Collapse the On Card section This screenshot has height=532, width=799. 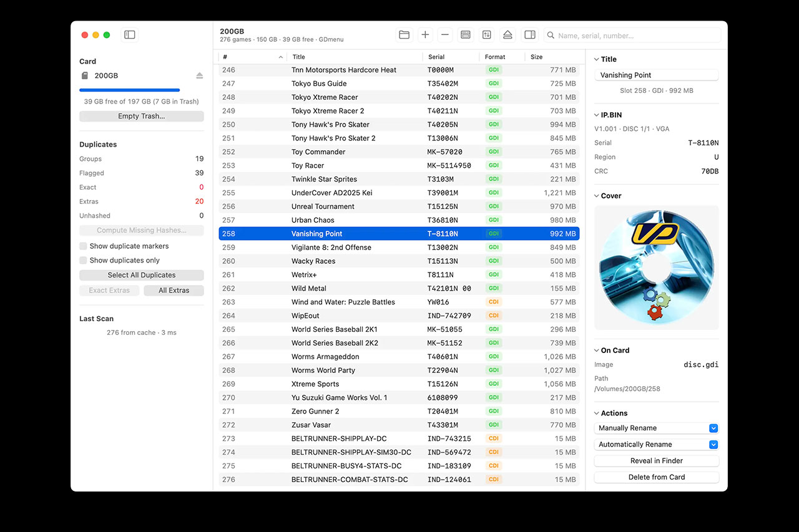click(x=596, y=351)
